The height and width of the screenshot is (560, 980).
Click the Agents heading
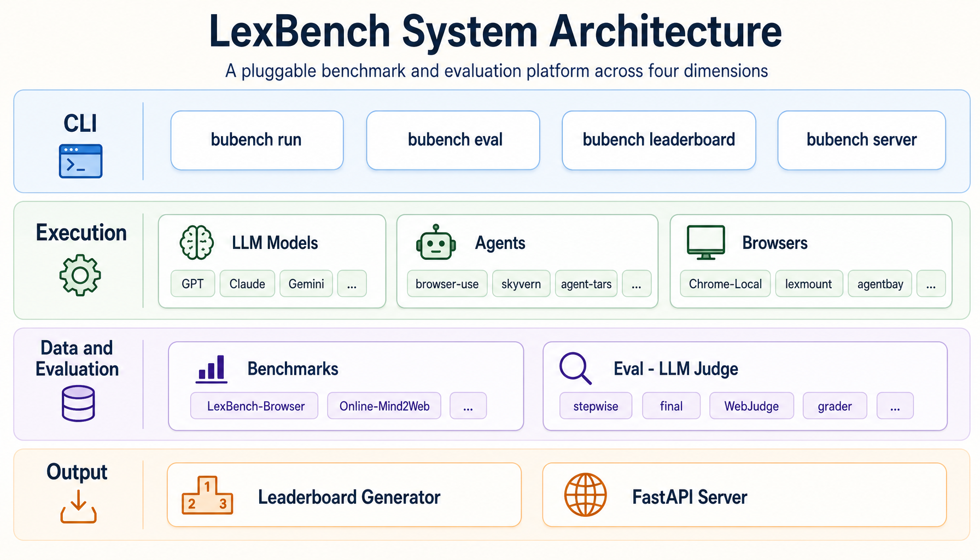pyautogui.click(x=500, y=243)
